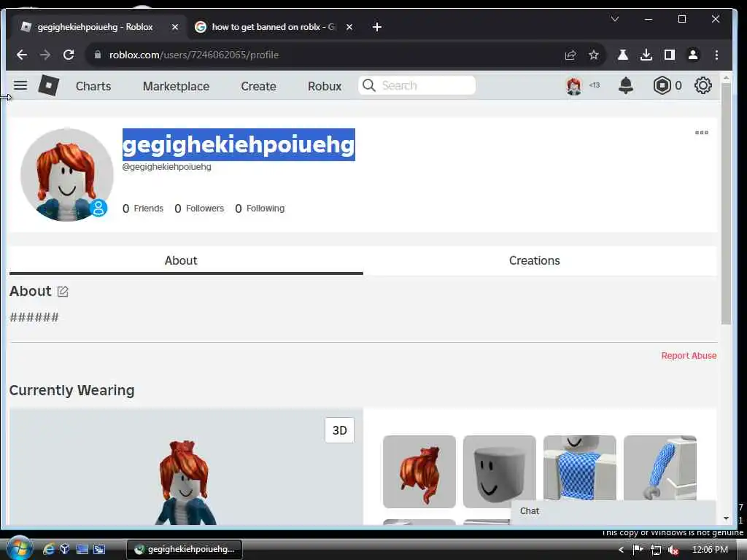
Task: Open the browser downloads icon
Action: click(x=646, y=55)
